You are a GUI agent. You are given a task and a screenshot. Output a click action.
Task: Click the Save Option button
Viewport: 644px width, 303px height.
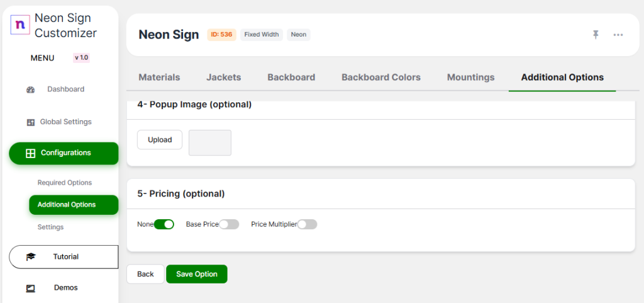196,274
